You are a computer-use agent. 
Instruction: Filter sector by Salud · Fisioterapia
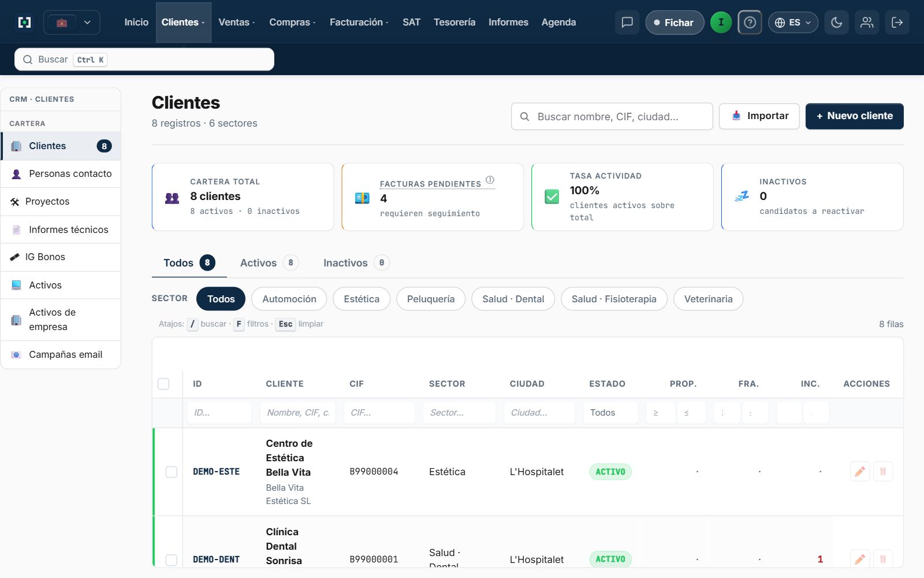(614, 299)
